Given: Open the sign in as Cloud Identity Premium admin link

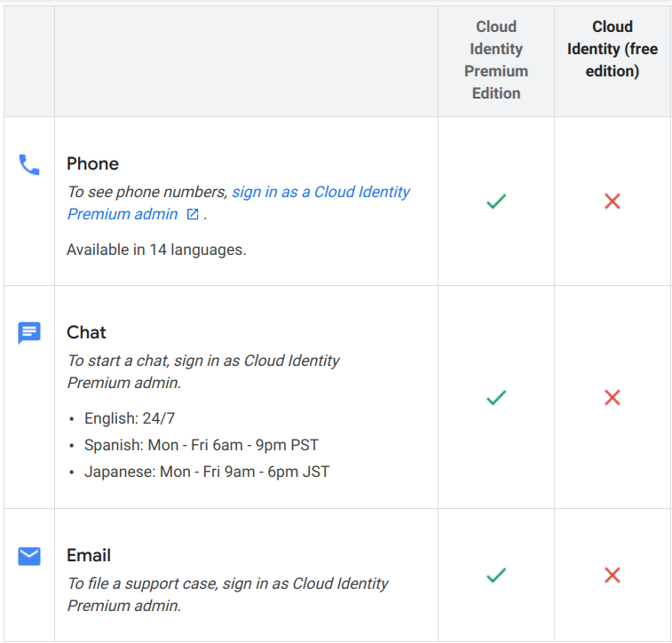Looking at the screenshot, I should (238, 202).
